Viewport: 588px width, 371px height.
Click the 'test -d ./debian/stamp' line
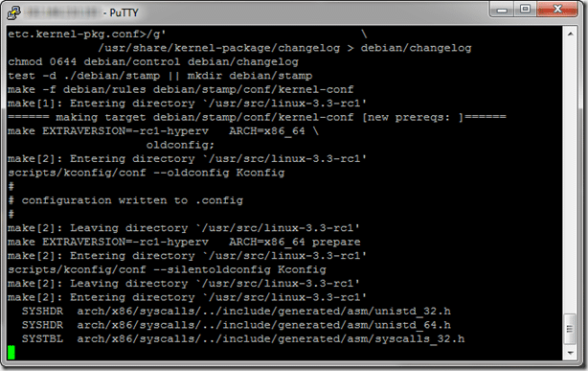click(160, 76)
